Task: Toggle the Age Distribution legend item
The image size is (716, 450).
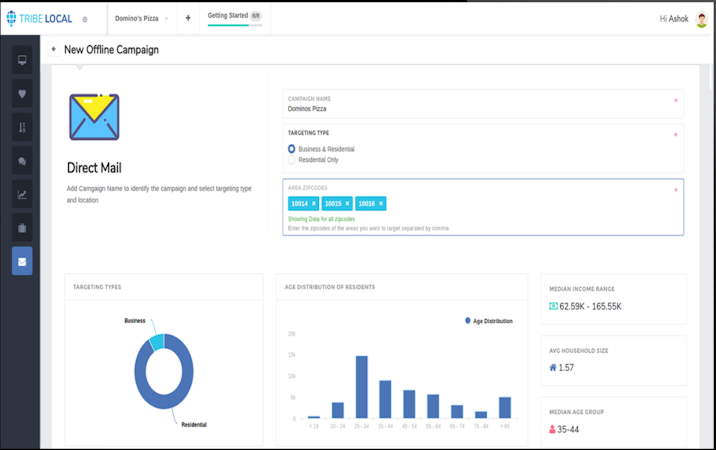Action: 489,321
